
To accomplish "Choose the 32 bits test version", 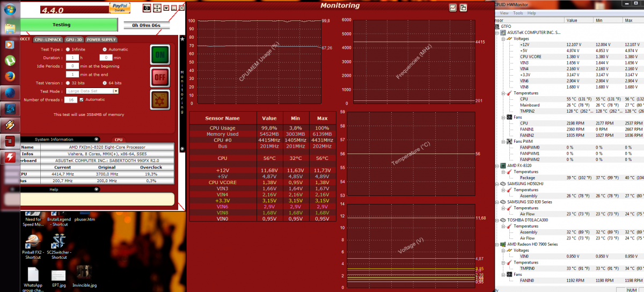I will [67, 83].
